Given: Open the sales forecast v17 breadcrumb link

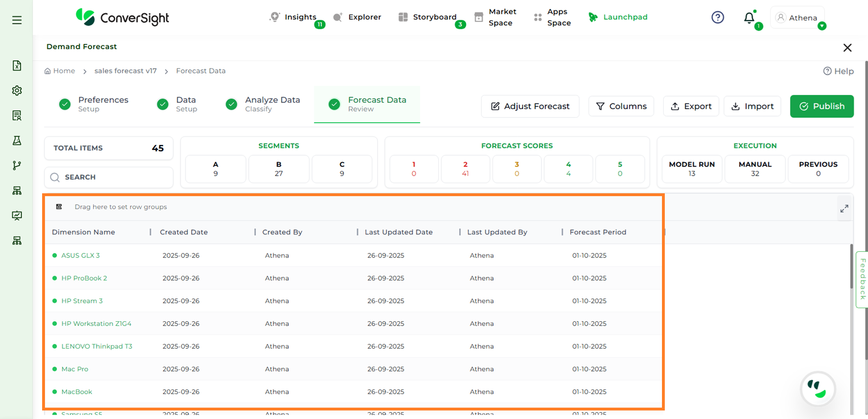Looking at the screenshot, I should 125,70.
